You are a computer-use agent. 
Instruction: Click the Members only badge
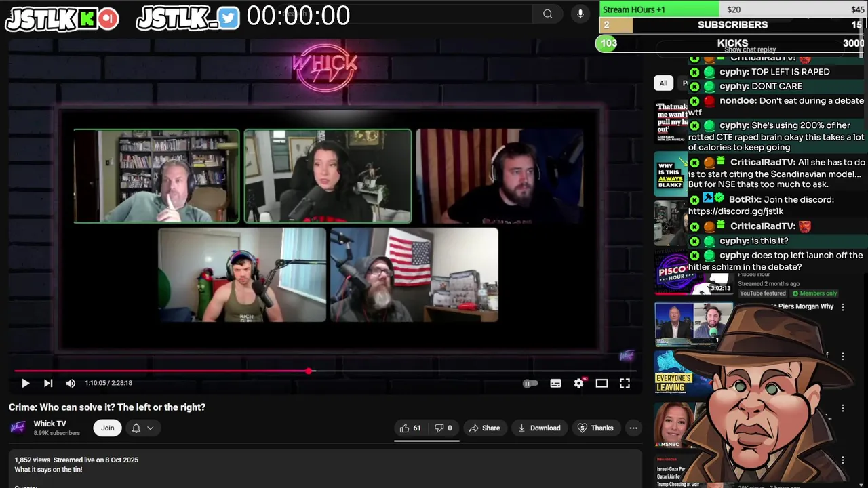[814, 293]
